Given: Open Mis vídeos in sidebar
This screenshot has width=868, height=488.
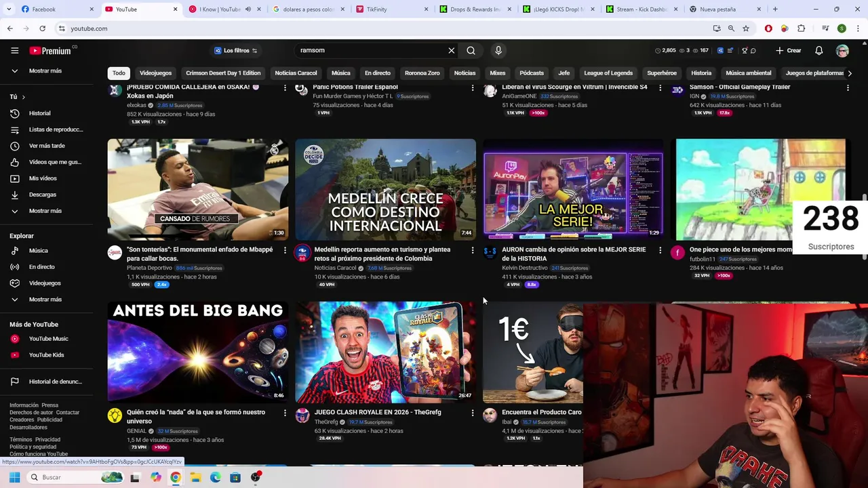Looking at the screenshot, I should click(x=43, y=178).
